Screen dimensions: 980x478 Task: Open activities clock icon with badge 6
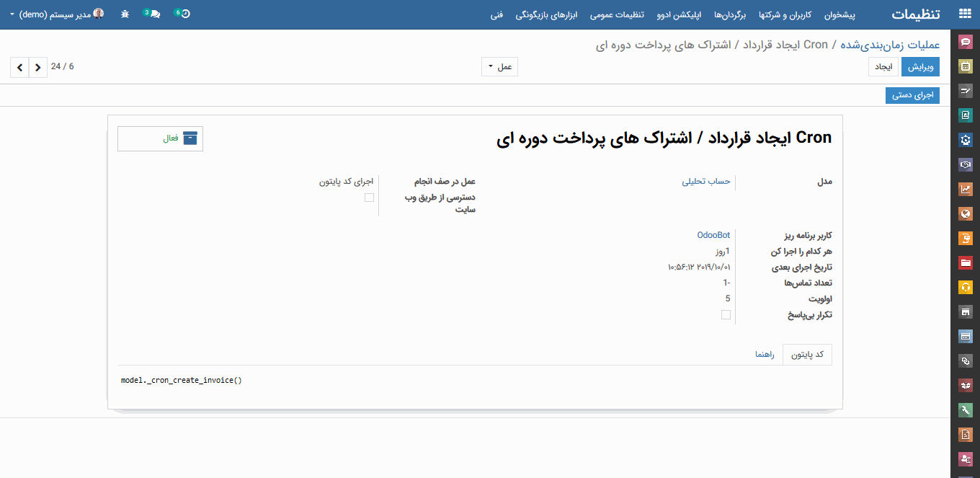tap(182, 14)
